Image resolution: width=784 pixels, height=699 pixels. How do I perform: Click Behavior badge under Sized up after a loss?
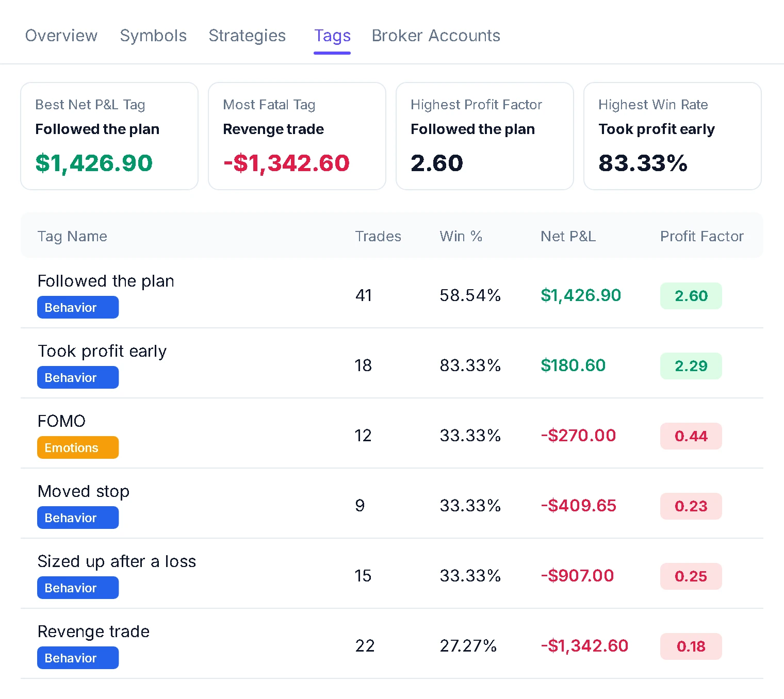pyautogui.click(x=78, y=588)
